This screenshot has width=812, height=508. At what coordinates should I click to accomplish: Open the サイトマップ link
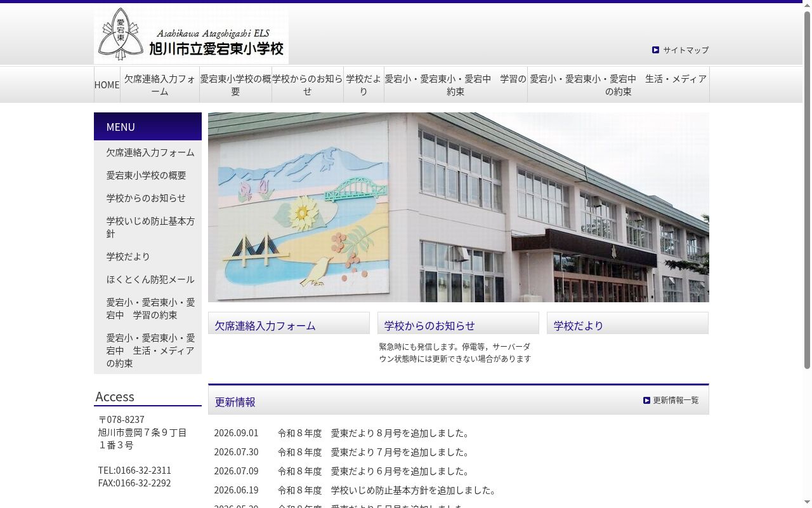click(686, 50)
